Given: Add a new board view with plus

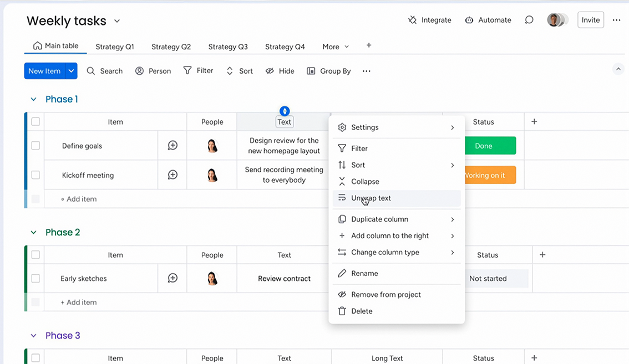Looking at the screenshot, I should (x=369, y=45).
